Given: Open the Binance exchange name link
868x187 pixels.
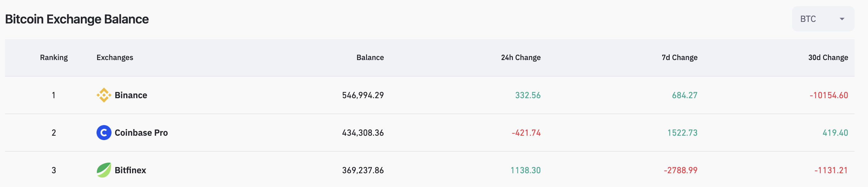Looking at the screenshot, I should [x=131, y=95].
